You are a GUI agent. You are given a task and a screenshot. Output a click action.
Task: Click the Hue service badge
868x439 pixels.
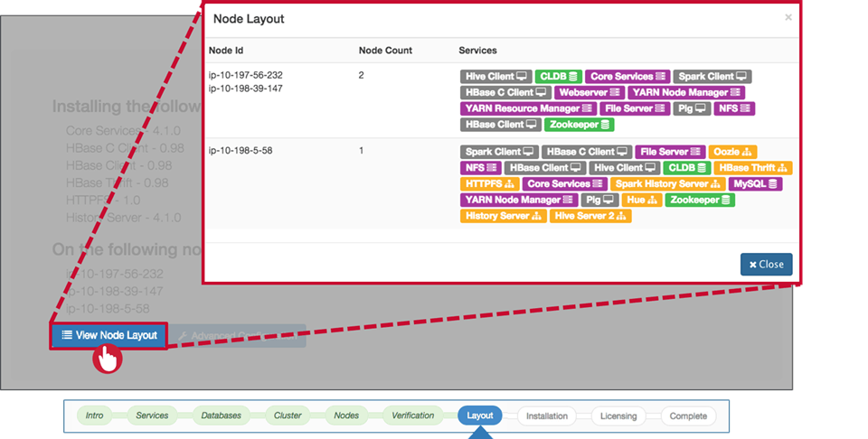[x=642, y=200]
